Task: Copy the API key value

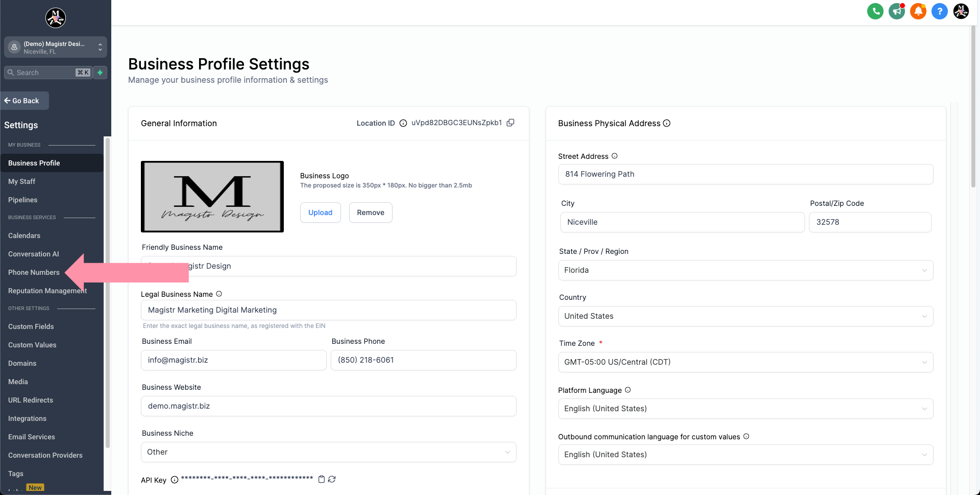Action: 322,479
